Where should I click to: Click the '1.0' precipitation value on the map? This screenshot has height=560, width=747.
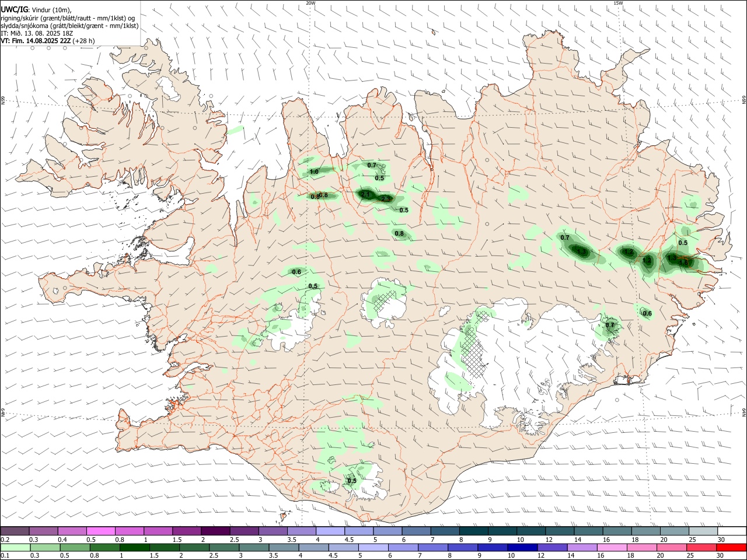pos(314,172)
